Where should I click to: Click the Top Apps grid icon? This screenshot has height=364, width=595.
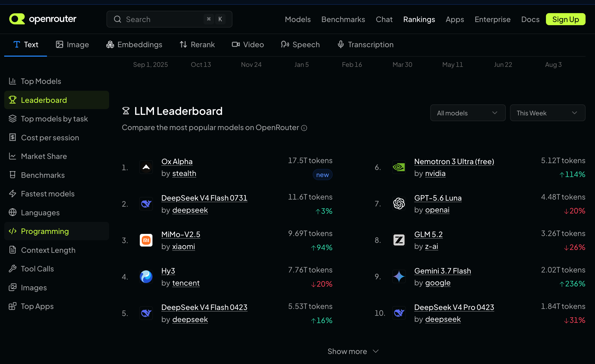tap(13, 306)
